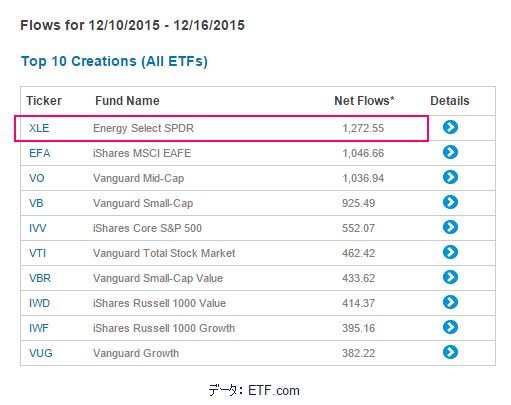511x405 pixels.
Task: Open the VO ticker link
Action: coord(37,178)
